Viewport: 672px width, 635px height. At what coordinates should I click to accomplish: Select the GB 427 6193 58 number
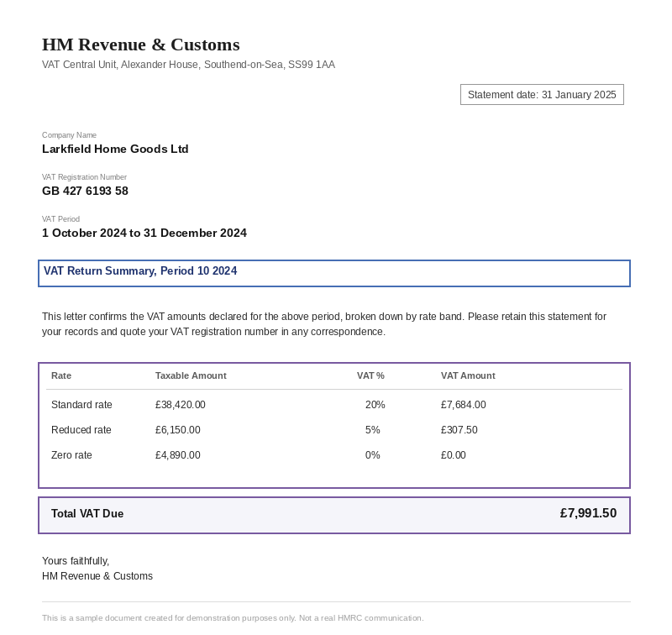85,192
